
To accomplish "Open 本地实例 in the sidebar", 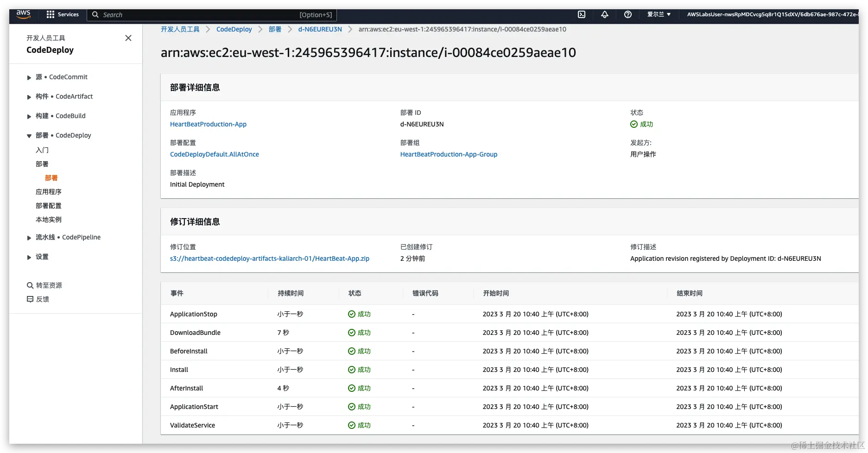I will 49,220.
